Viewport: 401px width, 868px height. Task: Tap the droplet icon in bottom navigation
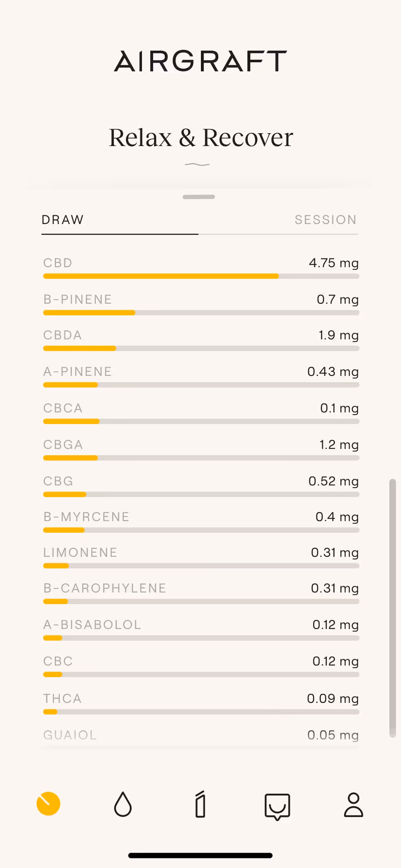click(x=123, y=804)
